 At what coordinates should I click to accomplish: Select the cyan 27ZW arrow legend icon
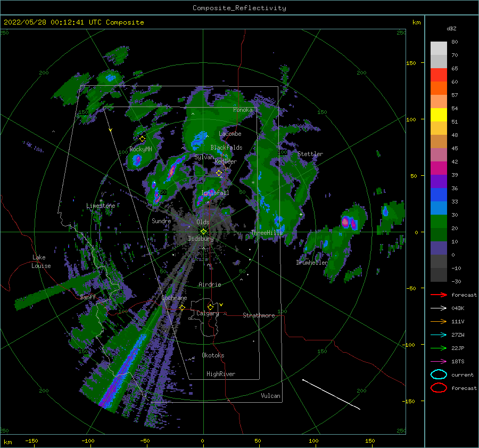[439, 335]
